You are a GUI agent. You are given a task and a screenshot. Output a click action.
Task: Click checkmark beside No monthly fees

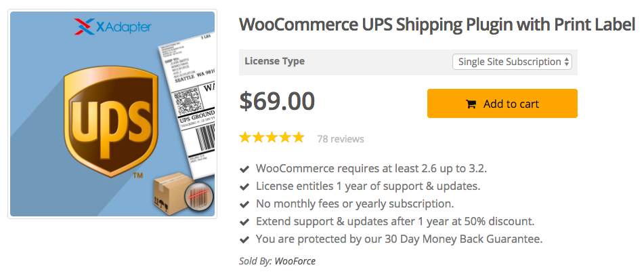[x=244, y=203]
